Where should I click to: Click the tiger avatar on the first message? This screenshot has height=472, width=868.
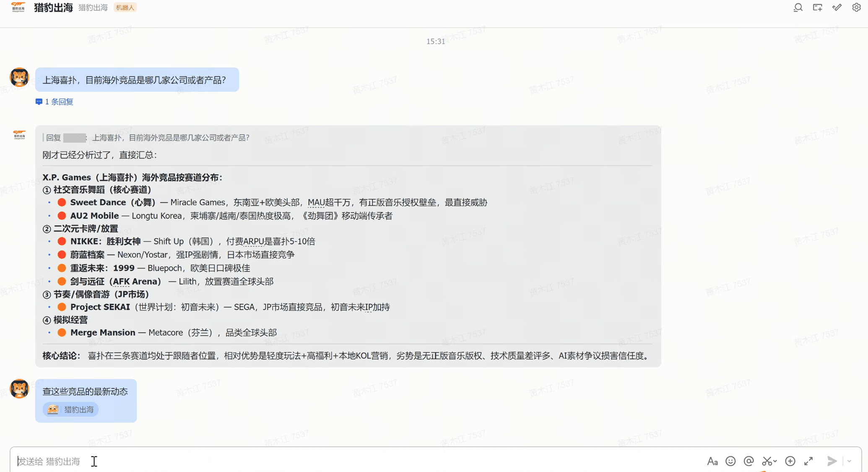(x=19, y=77)
